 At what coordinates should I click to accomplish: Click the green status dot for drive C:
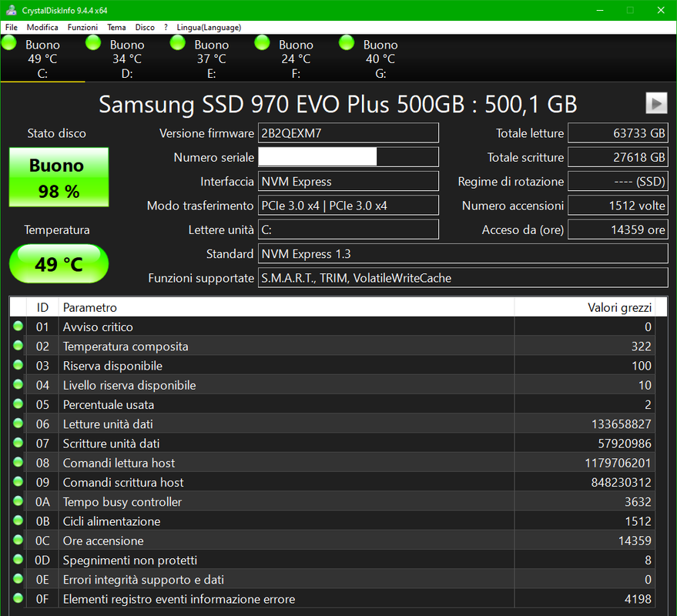click(9, 43)
